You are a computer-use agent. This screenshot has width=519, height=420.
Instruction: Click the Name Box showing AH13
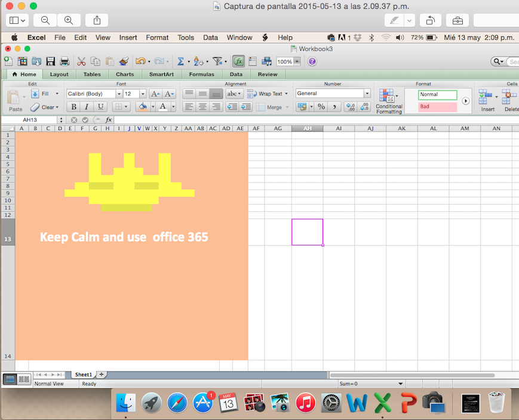[x=30, y=120]
